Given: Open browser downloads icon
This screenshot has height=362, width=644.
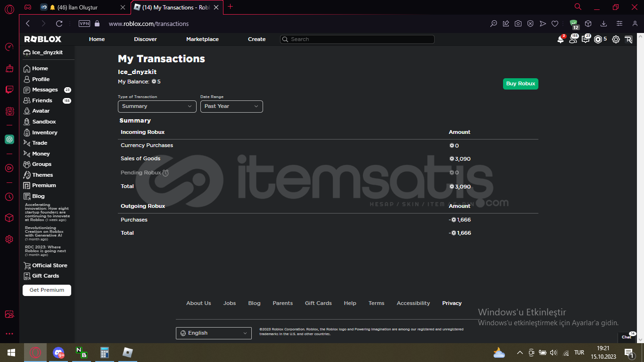Looking at the screenshot, I should point(603,24).
